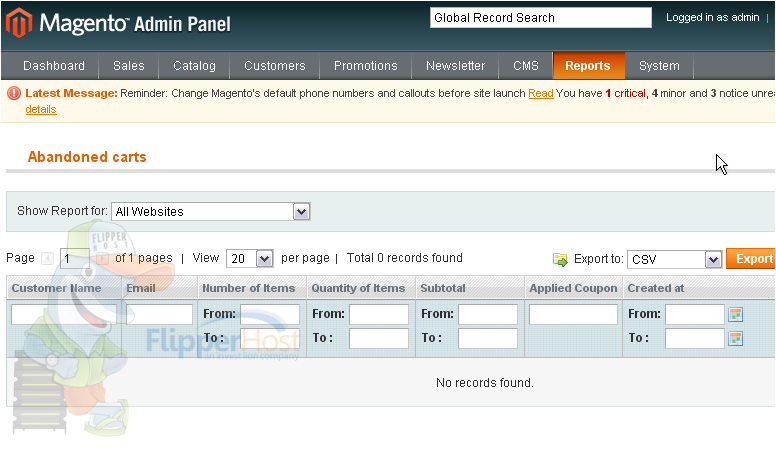Open calendar for Created at From date
Viewport: 776px width, 450px height.
[x=735, y=314]
